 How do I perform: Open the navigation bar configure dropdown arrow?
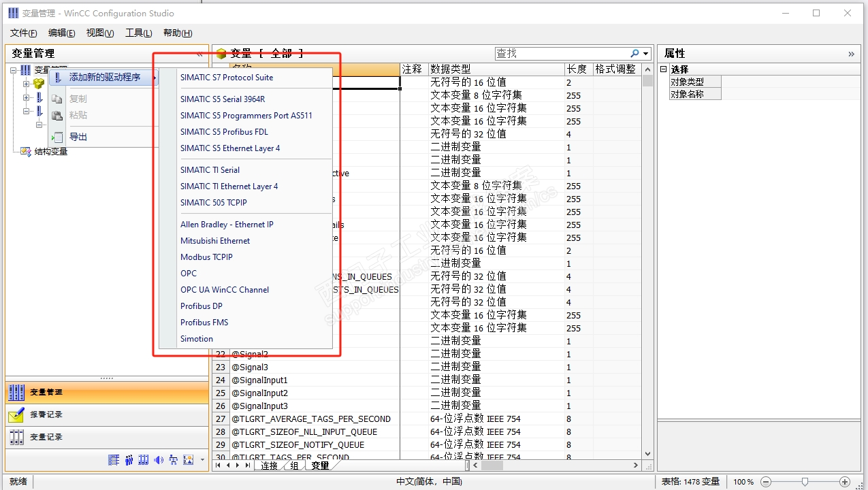202,461
